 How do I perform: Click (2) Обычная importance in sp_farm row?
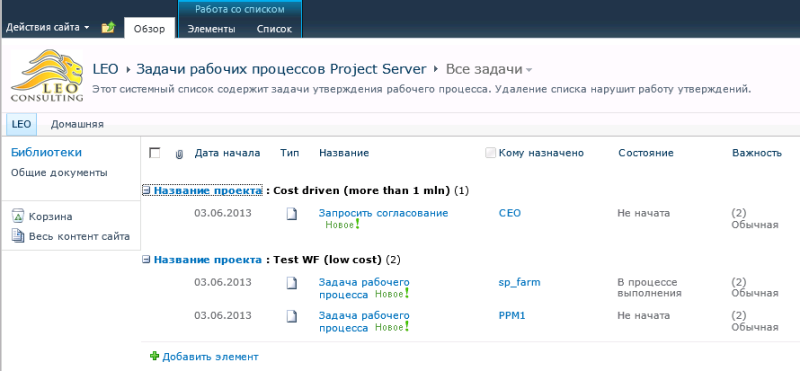[x=755, y=288]
